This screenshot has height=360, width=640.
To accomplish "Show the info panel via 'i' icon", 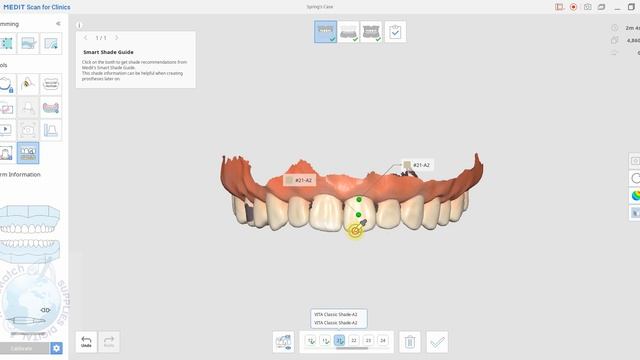I will (79, 25).
